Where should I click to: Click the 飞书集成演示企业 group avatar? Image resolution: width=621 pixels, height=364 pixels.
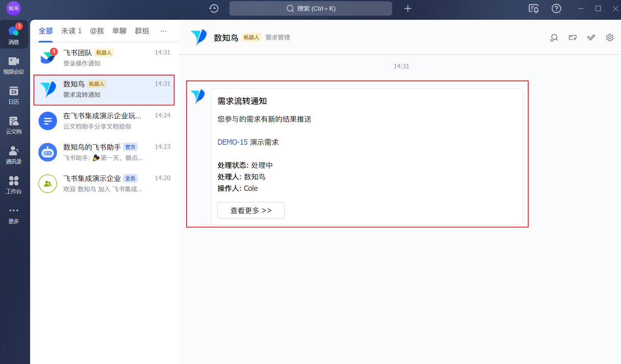pyautogui.click(x=48, y=183)
